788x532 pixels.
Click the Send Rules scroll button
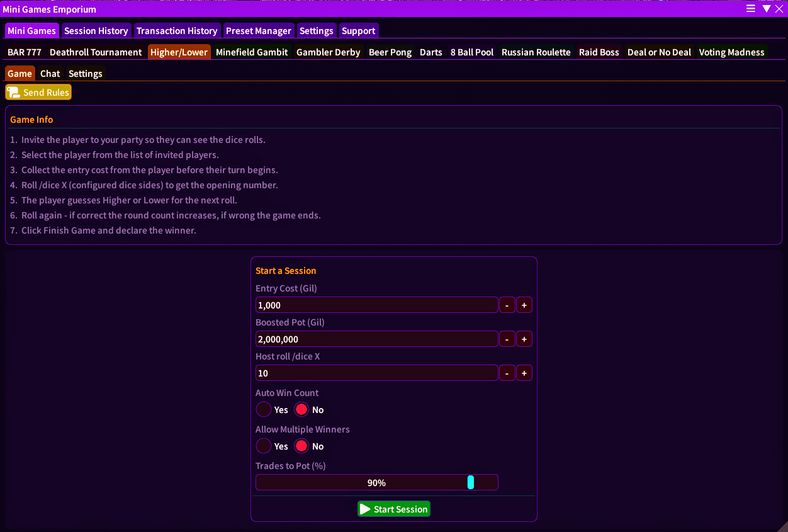point(38,93)
